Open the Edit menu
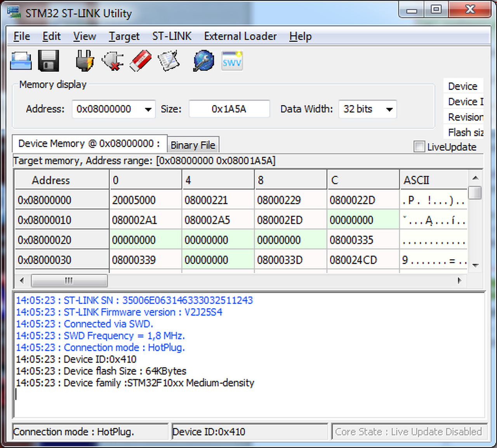Viewport: 497px width, 448px height. pos(52,36)
